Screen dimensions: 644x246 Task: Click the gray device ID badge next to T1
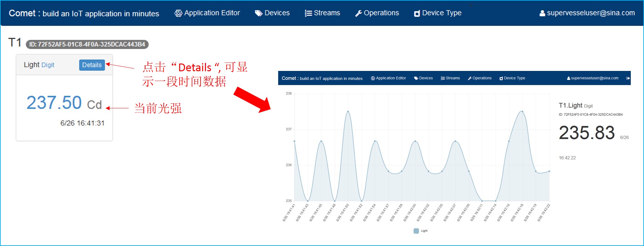pos(87,44)
